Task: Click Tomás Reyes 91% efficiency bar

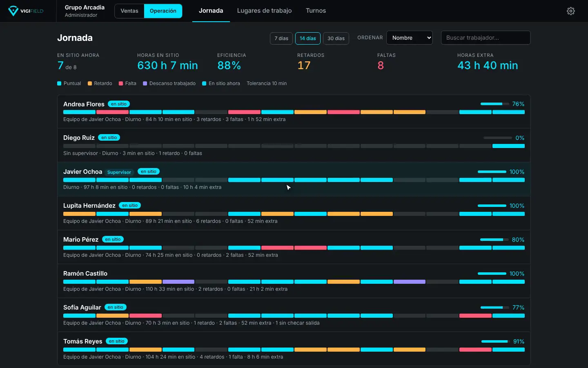Action: coord(496,341)
